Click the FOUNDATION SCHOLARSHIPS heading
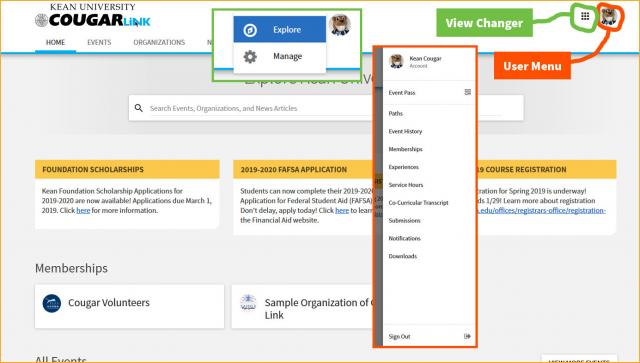Screen dimensions: 640x363 (93, 169)
